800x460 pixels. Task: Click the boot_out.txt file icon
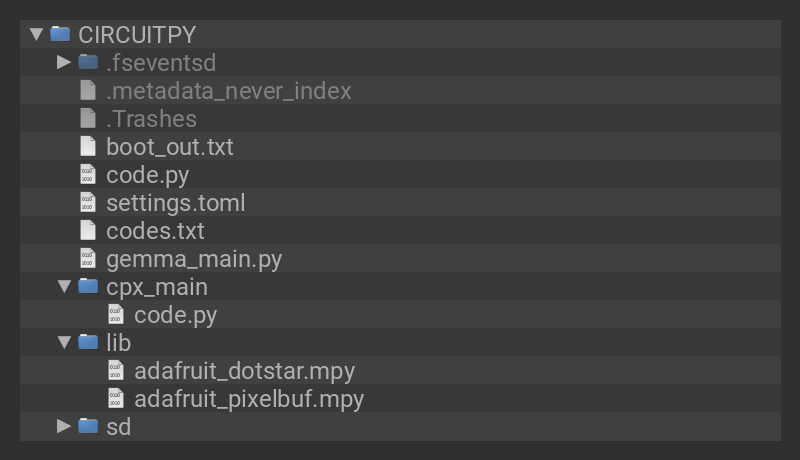pyautogui.click(x=88, y=146)
